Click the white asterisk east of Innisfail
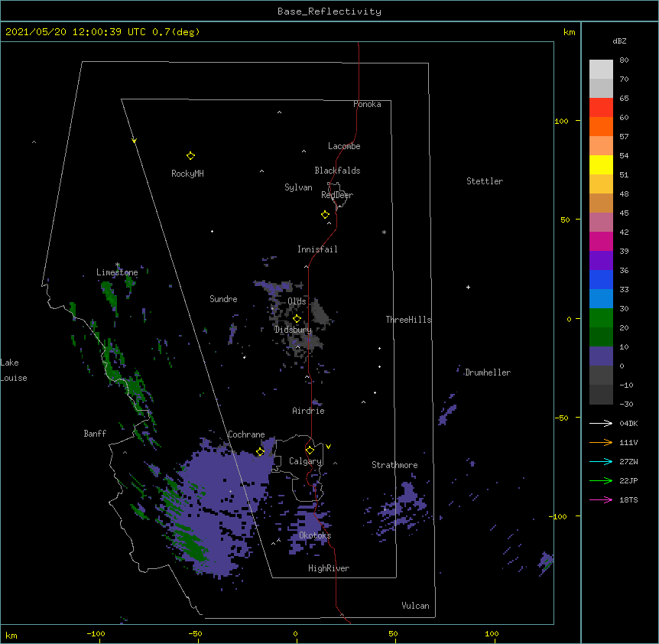 [384, 232]
